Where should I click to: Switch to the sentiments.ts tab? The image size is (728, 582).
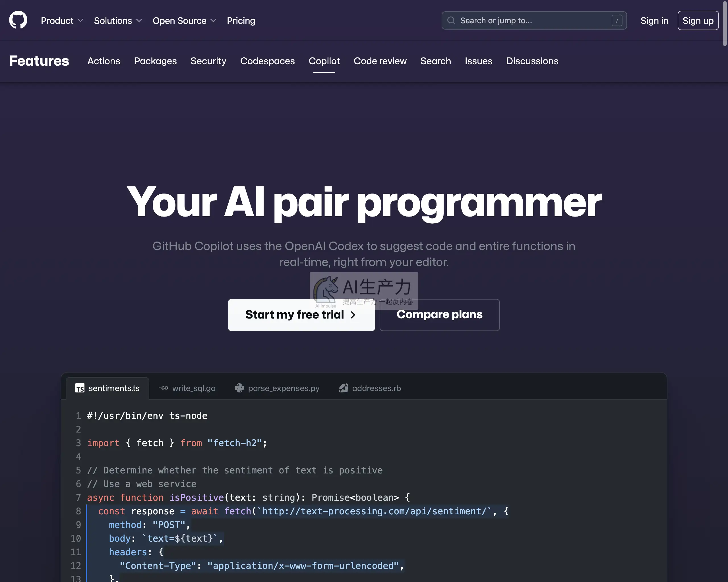coord(107,388)
